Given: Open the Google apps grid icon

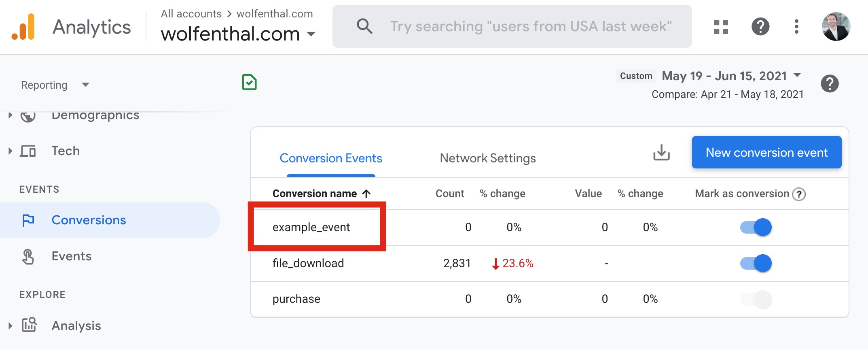Looking at the screenshot, I should click(x=721, y=27).
